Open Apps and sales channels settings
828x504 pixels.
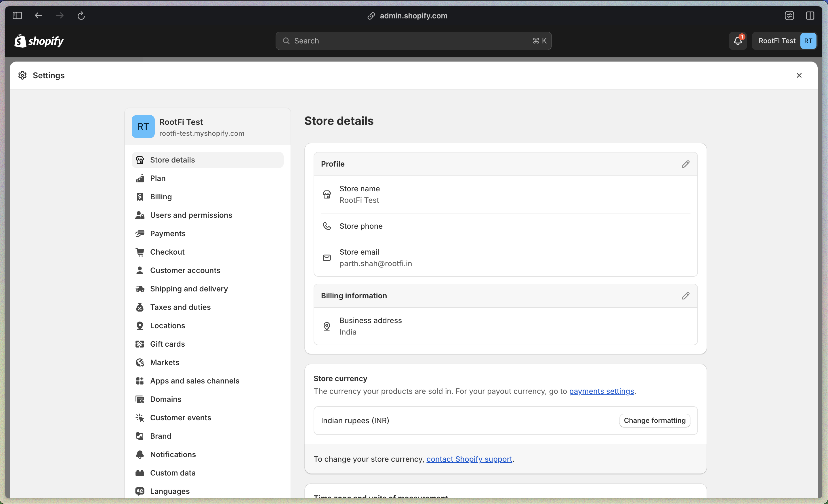(194, 381)
